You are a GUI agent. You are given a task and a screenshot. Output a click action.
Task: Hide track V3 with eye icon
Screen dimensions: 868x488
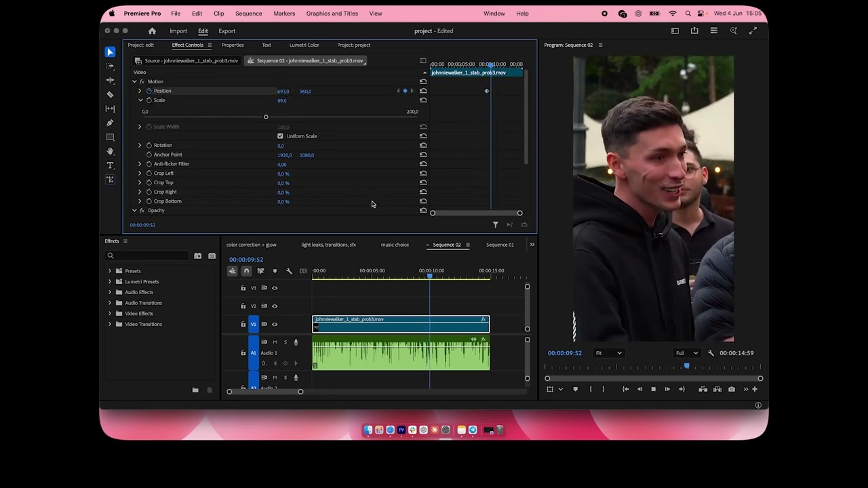(275, 288)
